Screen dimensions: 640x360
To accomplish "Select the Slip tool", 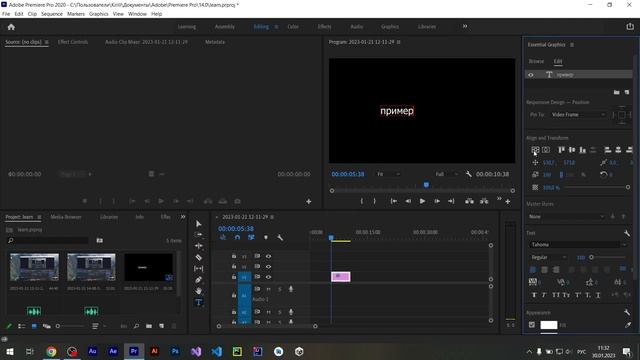I will pyautogui.click(x=198, y=269).
